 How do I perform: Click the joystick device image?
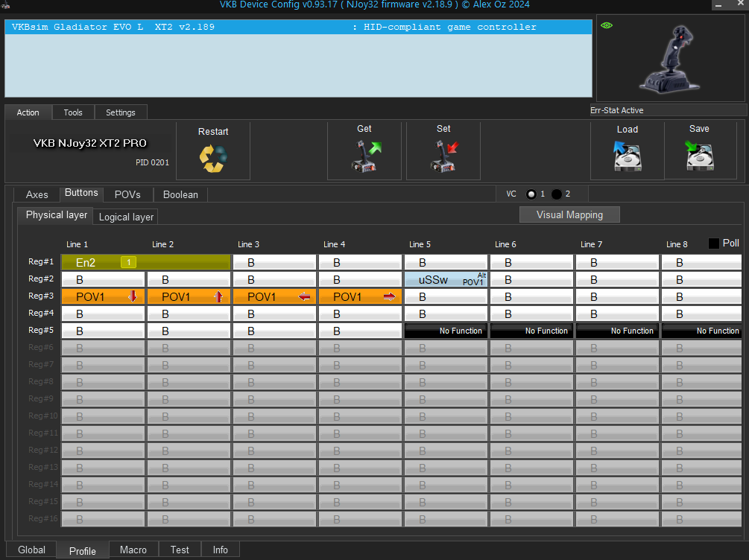pyautogui.click(x=671, y=60)
